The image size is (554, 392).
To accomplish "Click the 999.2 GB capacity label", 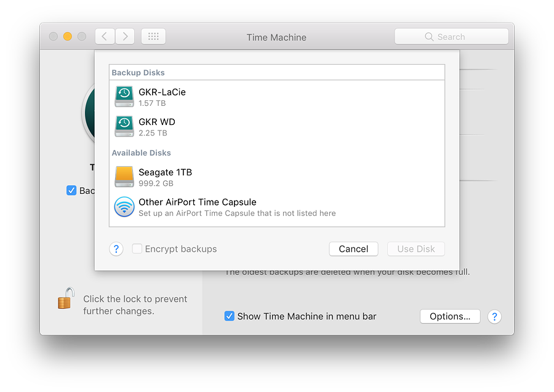I will coord(156,183).
